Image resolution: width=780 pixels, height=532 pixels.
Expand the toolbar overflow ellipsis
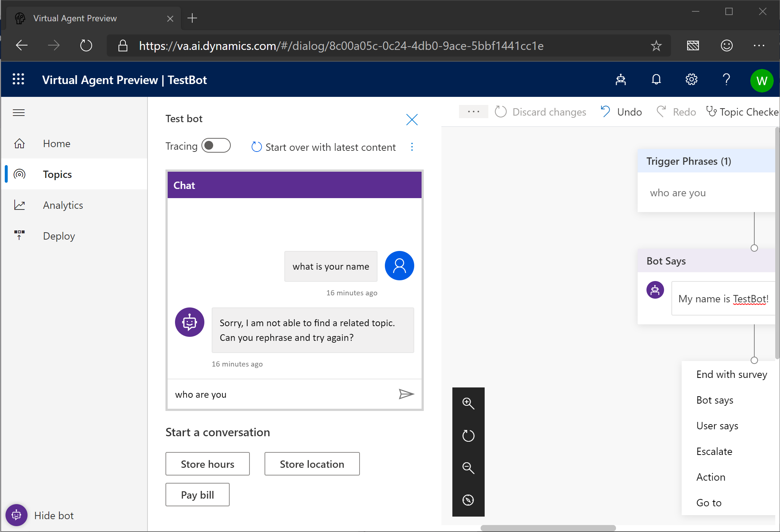[473, 112]
